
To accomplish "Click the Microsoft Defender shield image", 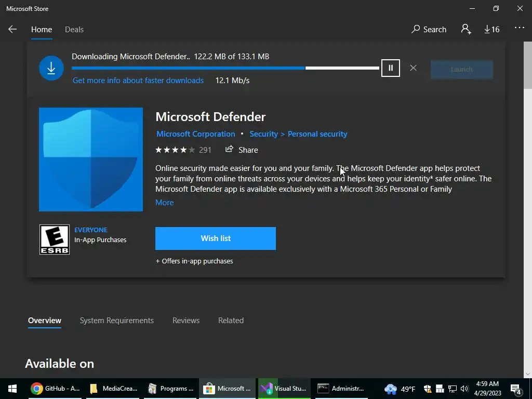I will click(x=91, y=159).
